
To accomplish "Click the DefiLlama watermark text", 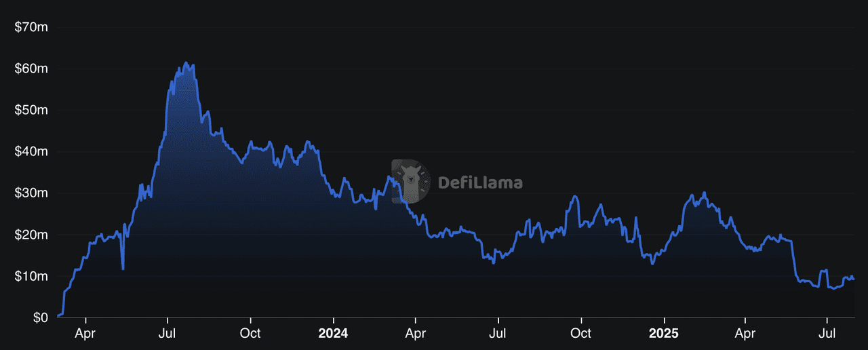I will 480,182.
